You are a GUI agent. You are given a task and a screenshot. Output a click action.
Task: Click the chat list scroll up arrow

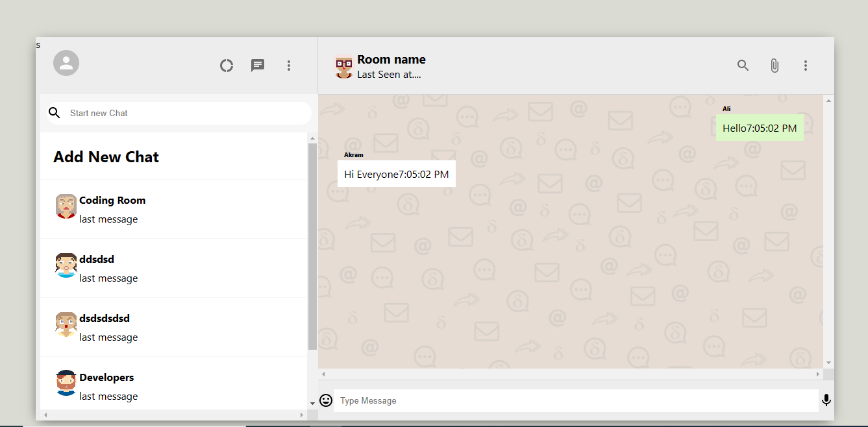[312, 138]
